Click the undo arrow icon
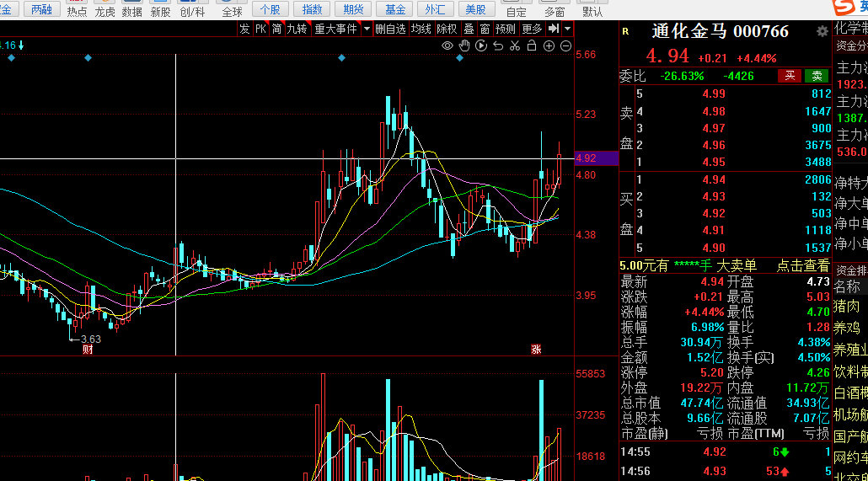868x481 pixels. tap(499, 45)
